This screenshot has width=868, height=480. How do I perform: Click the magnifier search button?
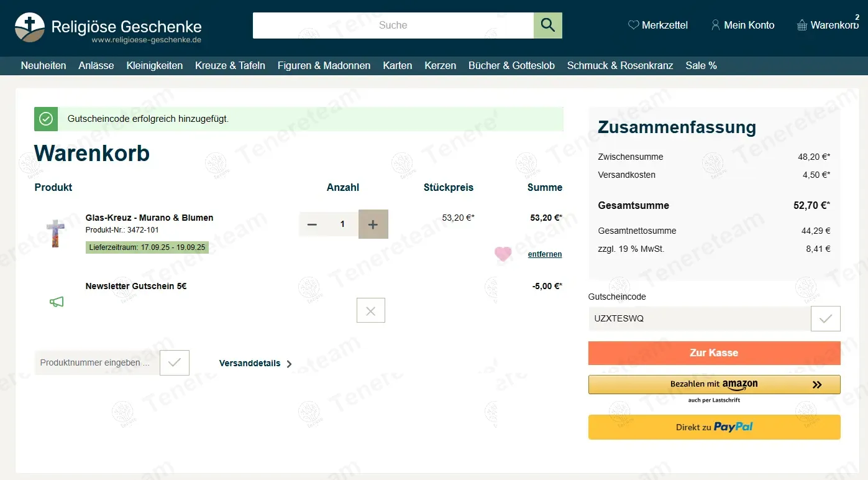pos(547,25)
